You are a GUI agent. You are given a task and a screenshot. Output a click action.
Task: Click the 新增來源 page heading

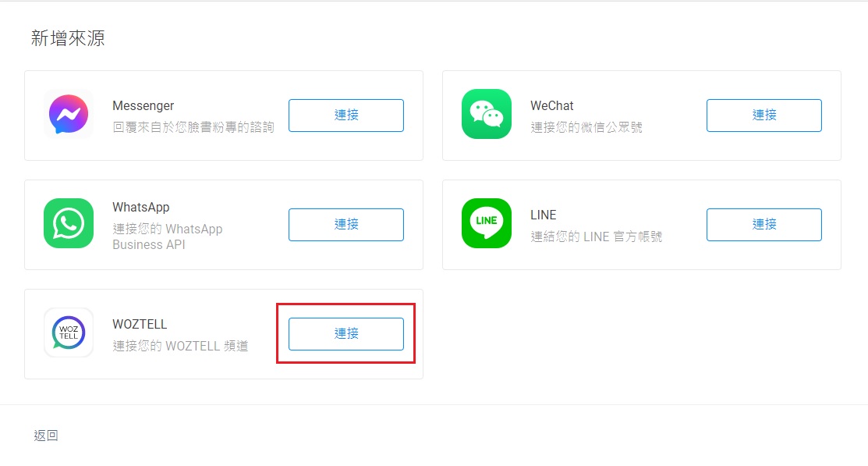68,38
